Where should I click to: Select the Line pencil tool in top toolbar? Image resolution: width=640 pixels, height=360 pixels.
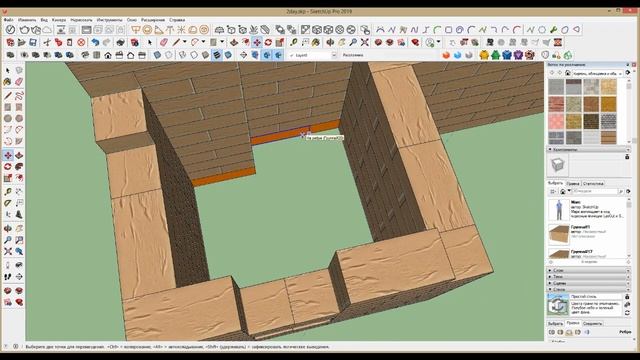(x=176, y=42)
